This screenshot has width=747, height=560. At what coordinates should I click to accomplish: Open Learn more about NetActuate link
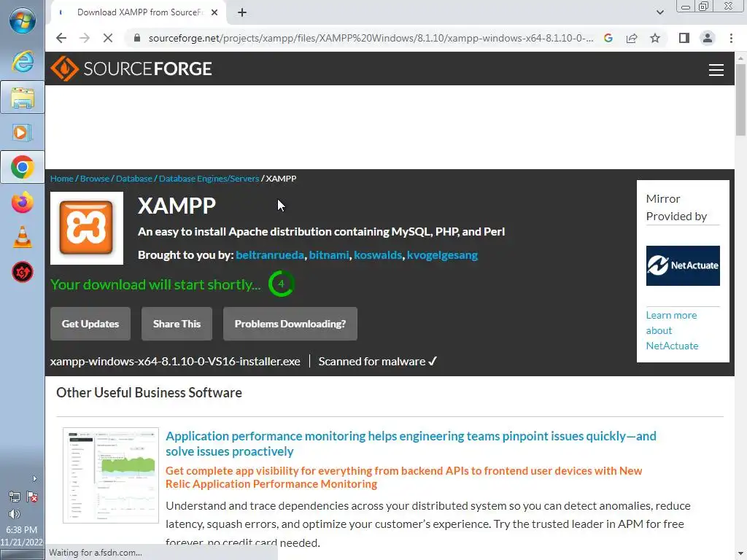point(672,330)
